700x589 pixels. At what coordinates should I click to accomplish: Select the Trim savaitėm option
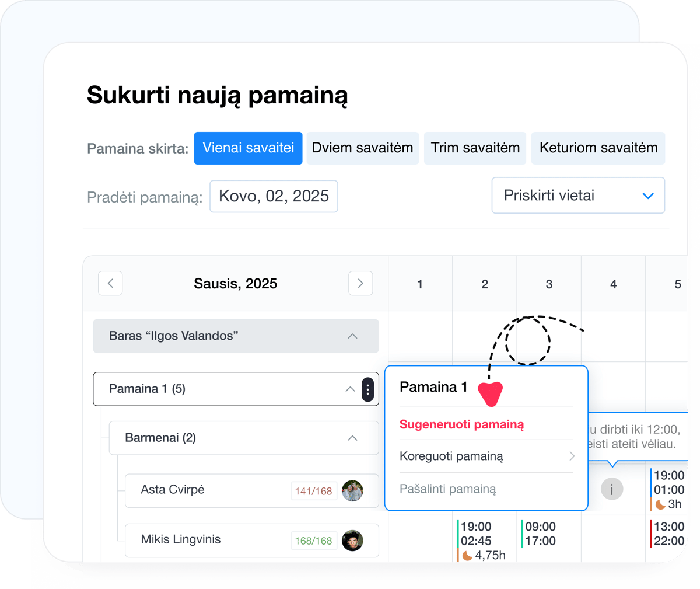[x=475, y=148]
